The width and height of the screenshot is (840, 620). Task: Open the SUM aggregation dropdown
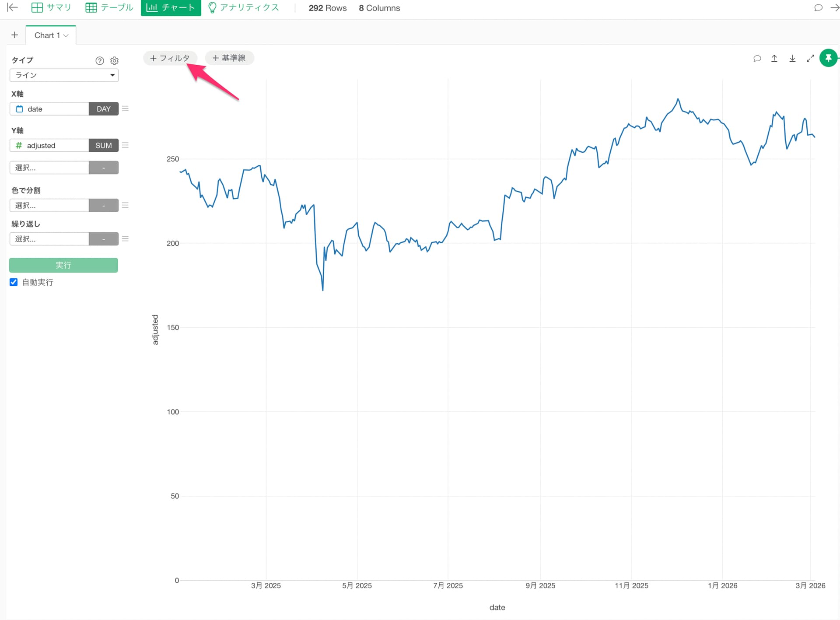103,146
